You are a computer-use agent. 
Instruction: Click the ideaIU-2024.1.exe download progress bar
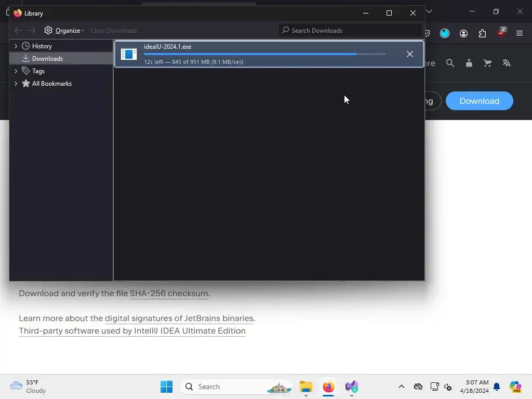pos(264,54)
